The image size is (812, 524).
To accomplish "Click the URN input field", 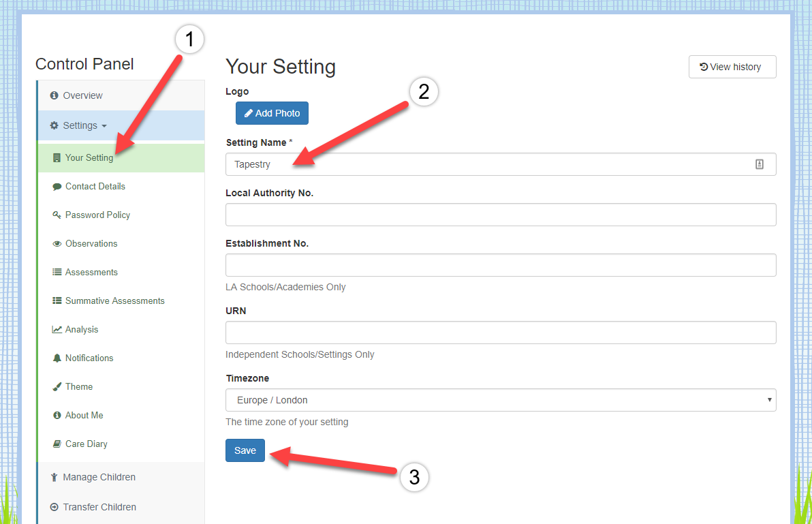I will (x=501, y=333).
